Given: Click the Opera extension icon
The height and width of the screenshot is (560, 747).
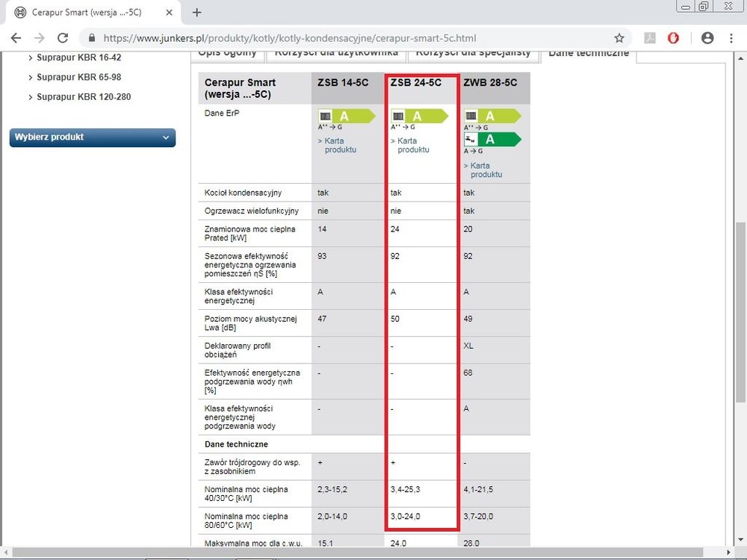Looking at the screenshot, I should click(x=673, y=38).
